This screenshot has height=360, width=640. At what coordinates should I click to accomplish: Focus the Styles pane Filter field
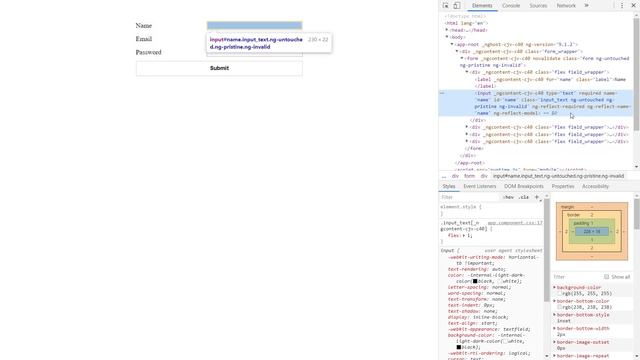tap(469, 197)
